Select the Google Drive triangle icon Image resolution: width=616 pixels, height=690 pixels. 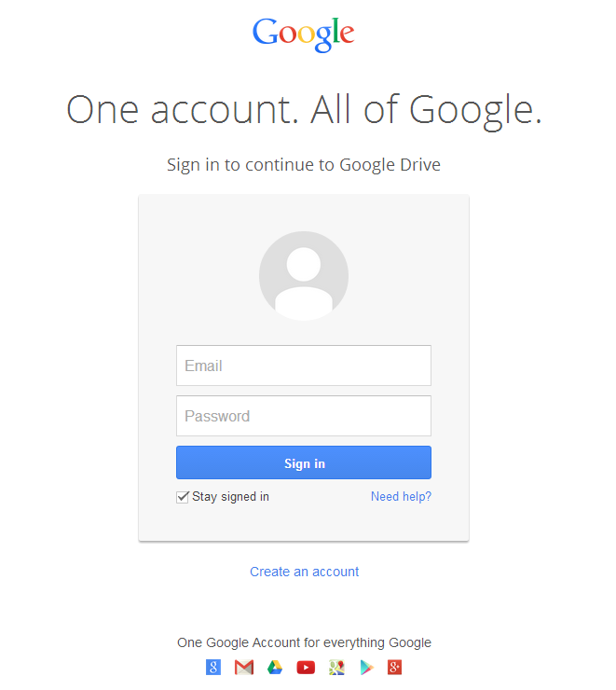[x=275, y=667]
